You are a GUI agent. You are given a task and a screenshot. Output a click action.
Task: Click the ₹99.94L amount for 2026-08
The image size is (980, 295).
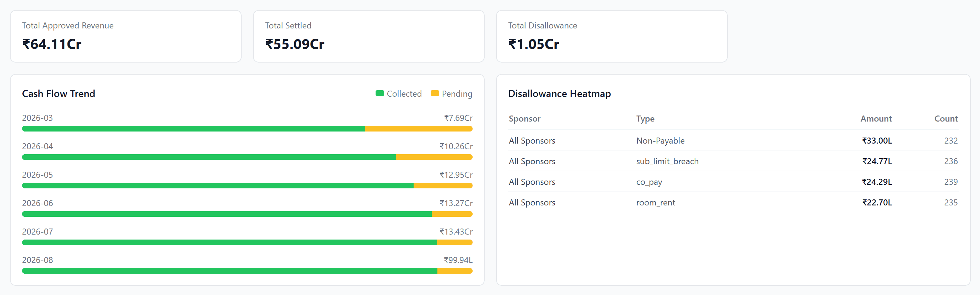458,260
